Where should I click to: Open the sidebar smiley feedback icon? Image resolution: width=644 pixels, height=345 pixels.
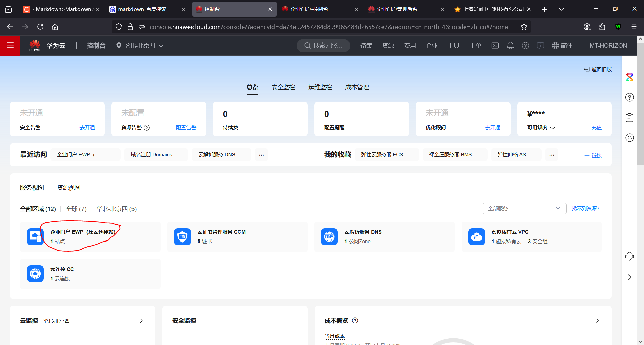pyautogui.click(x=630, y=138)
